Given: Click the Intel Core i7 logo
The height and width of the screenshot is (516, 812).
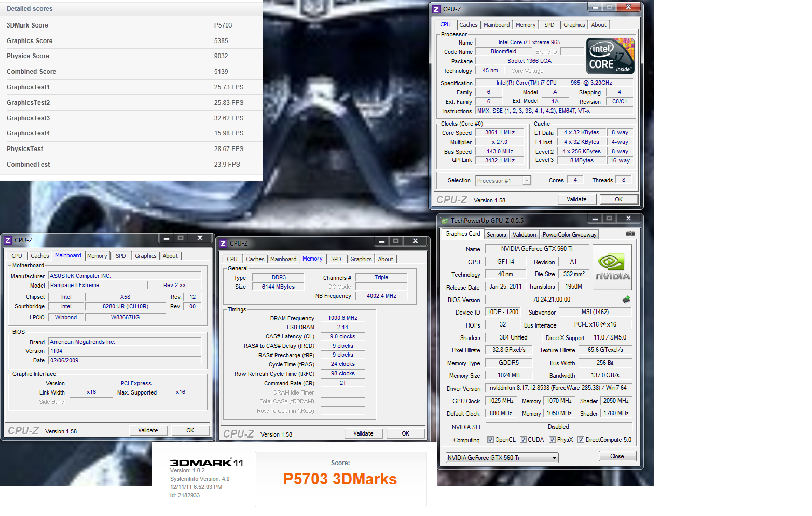Looking at the screenshot, I should click(x=611, y=56).
